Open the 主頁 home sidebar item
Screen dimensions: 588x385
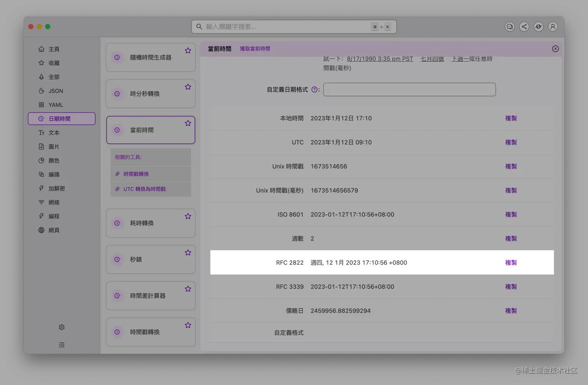[61, 49]
